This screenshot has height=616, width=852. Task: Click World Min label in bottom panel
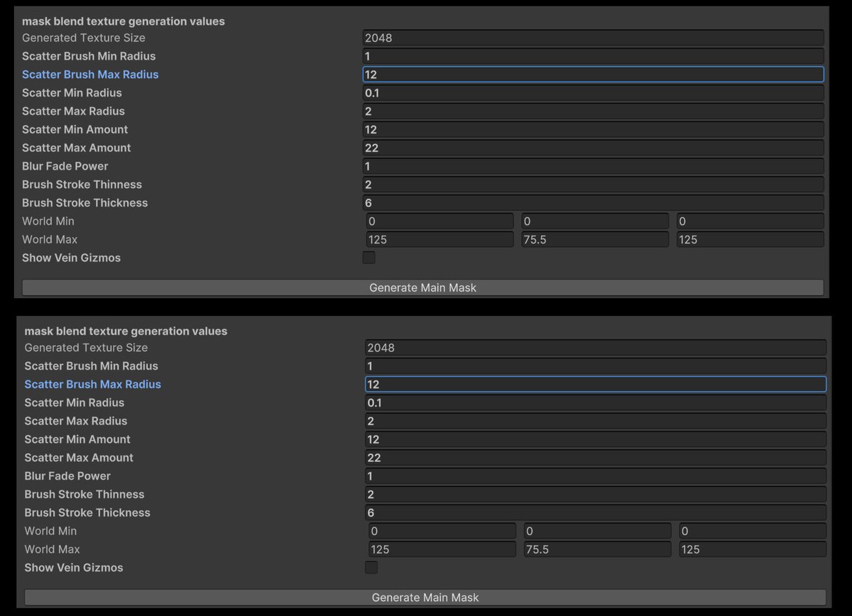(x=50, y=532)
